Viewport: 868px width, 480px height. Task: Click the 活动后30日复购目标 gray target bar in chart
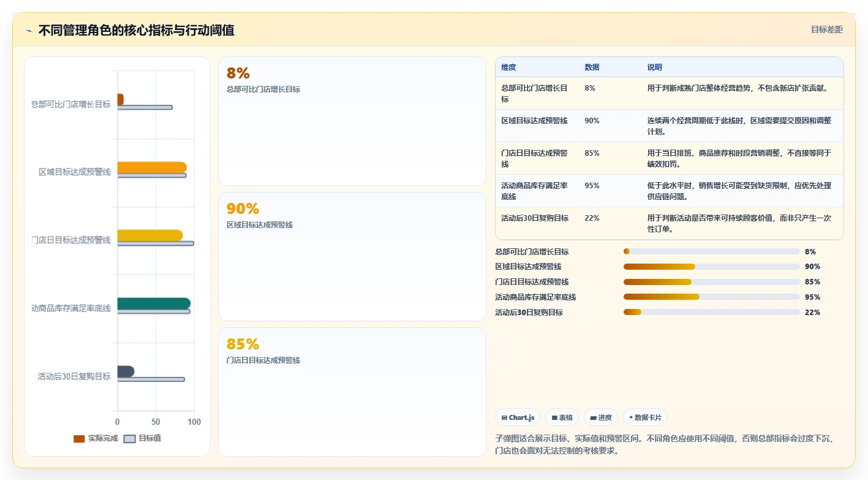coord(151,379)
